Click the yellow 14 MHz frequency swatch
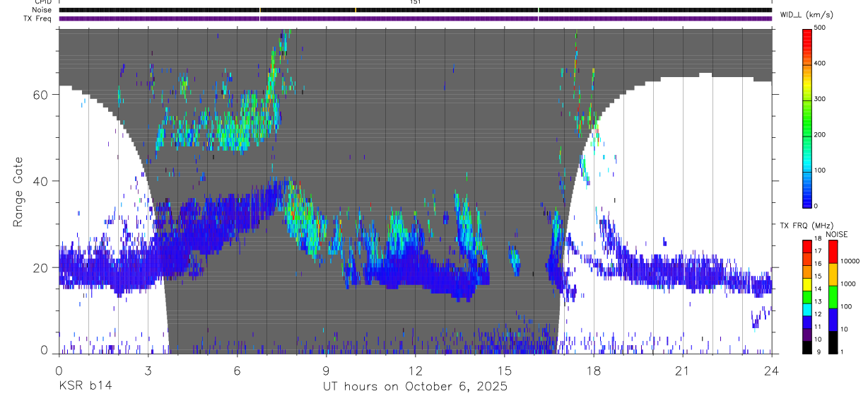The height and width of the screenshot is (401, 868). pos(807,284)
